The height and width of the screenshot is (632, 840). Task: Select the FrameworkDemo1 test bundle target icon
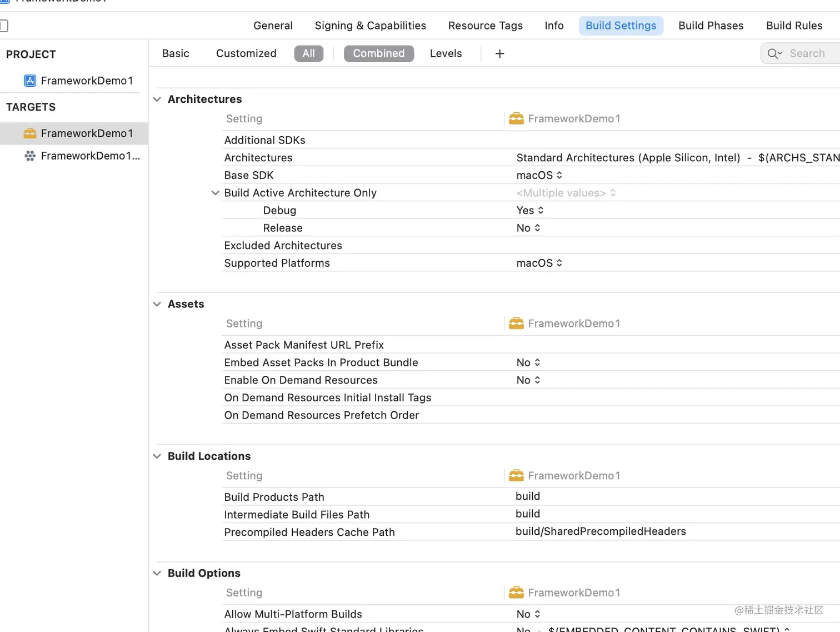pos(30,156)
